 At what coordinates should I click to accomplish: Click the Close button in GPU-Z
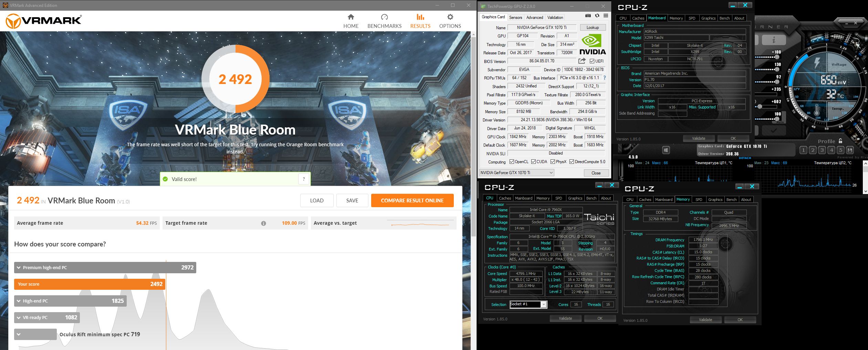pyautogui.click(x=596, y=173)
